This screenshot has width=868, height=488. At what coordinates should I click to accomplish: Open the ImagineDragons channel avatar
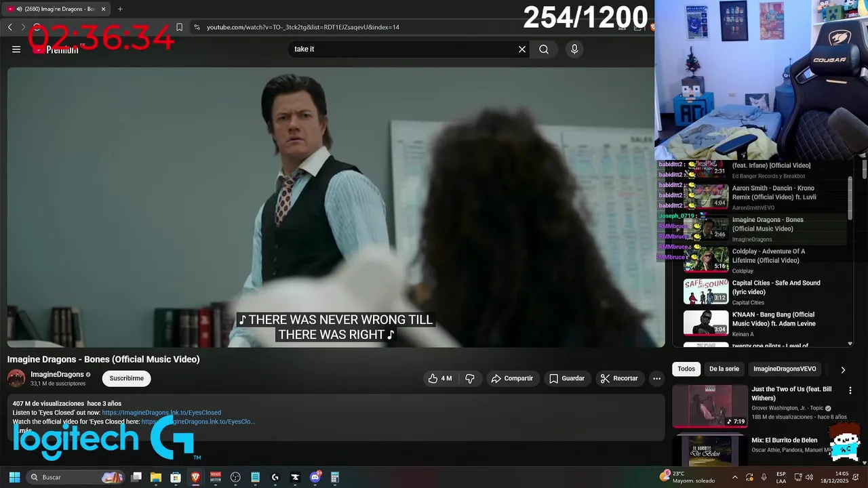click(16, 378)
